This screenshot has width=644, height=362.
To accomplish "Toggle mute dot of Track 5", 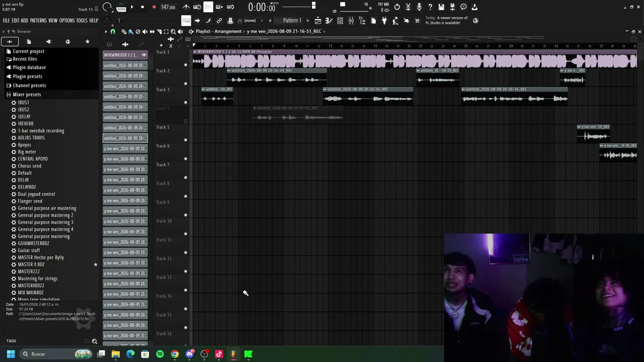I will pos(185,140).
